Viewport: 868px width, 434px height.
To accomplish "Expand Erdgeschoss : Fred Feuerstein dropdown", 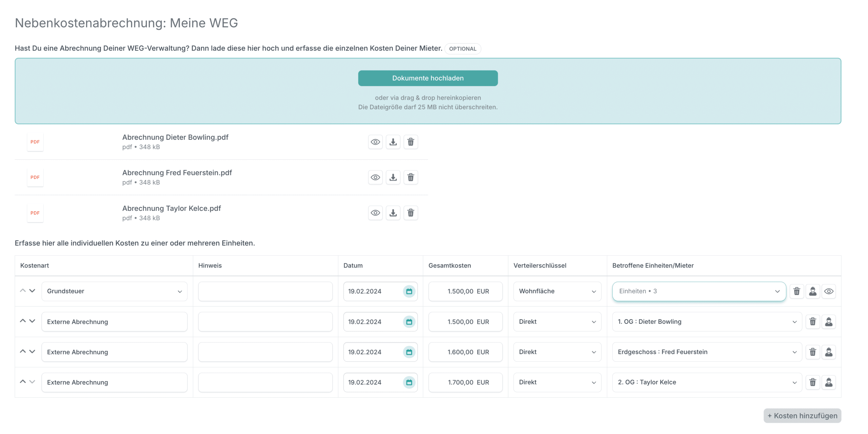I will tap(707, 352).
